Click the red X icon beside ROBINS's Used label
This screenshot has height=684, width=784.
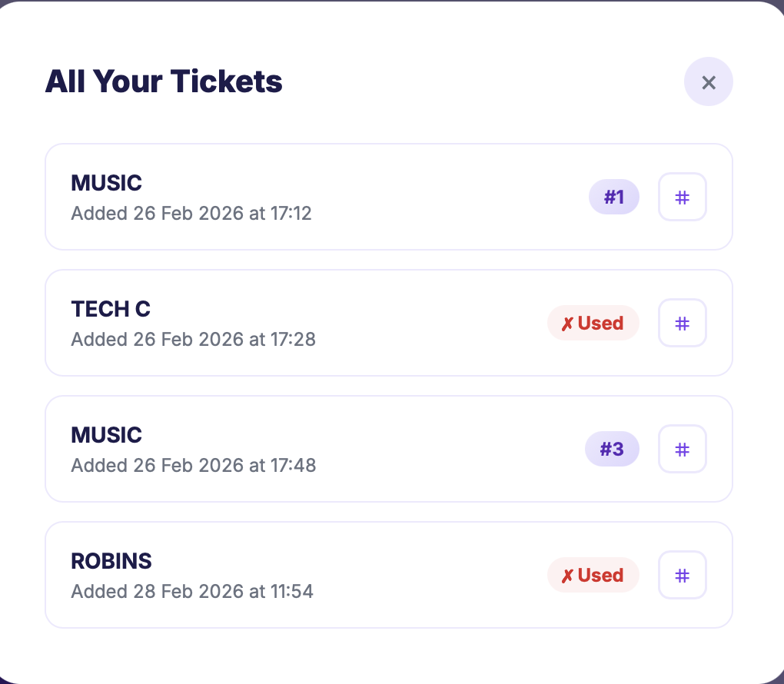tap(566, 575)
